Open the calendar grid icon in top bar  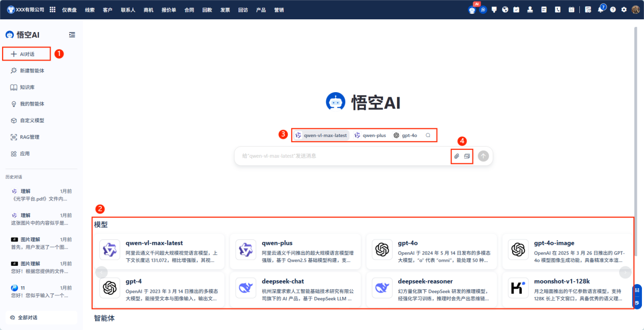point(571,10)
